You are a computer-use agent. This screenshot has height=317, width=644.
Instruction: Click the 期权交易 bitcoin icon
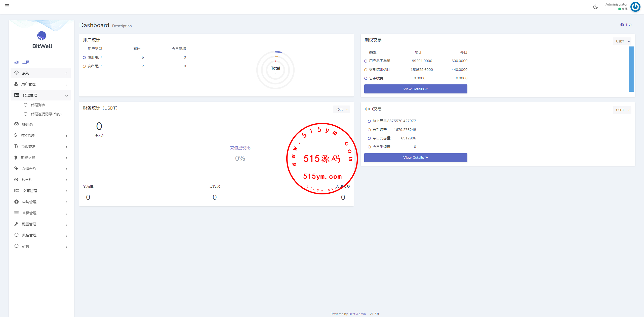coord(16,157)
